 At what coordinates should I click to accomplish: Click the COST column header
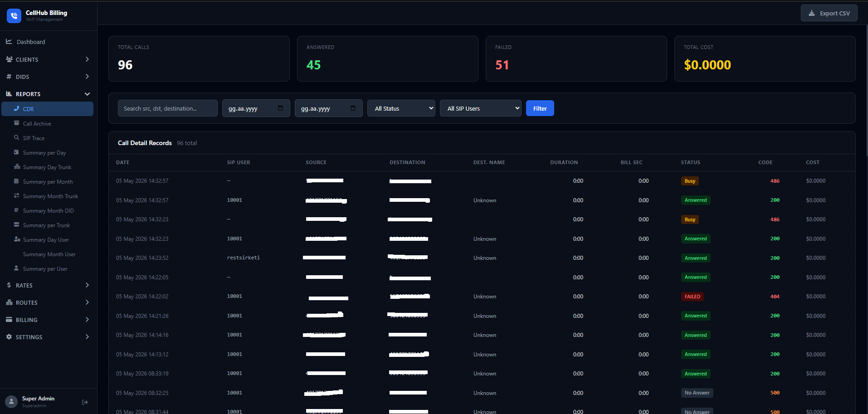point(812,162)
